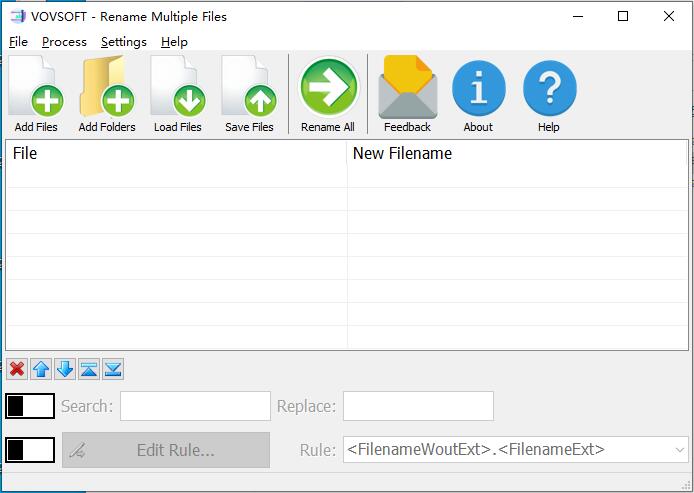Click the Search text field

(195, 406)
